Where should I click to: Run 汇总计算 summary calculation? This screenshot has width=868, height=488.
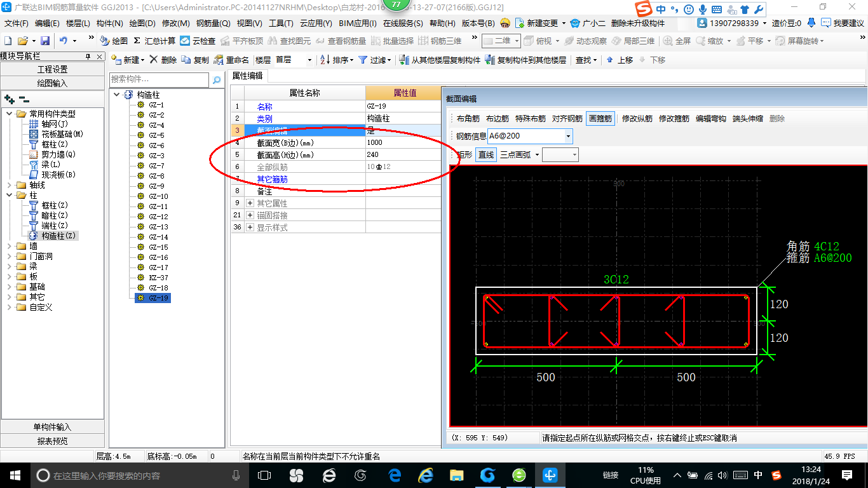154,41
